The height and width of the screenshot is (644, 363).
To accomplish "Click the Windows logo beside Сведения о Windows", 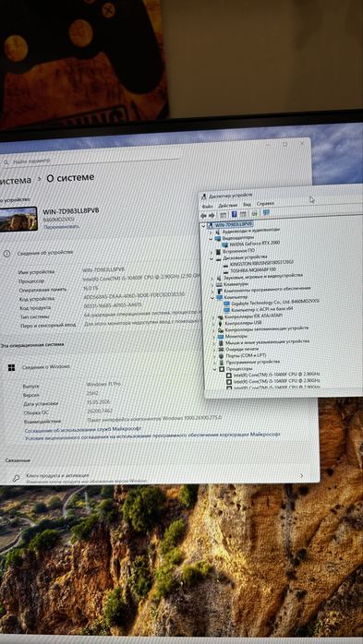I will pyautogui.click(x=11, y=367).
